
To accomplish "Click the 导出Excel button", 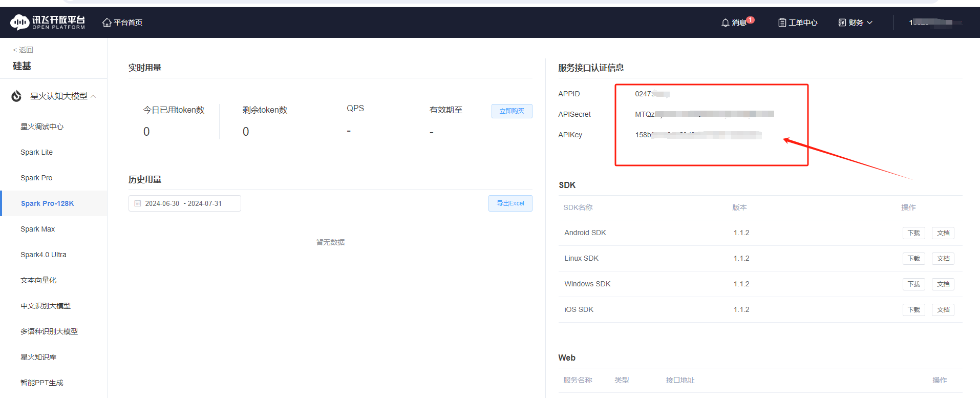I will 510,203.
